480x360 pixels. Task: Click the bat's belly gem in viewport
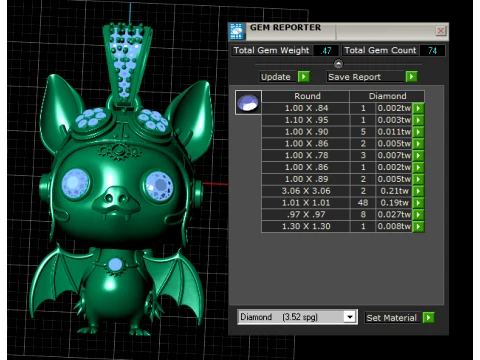115,265
